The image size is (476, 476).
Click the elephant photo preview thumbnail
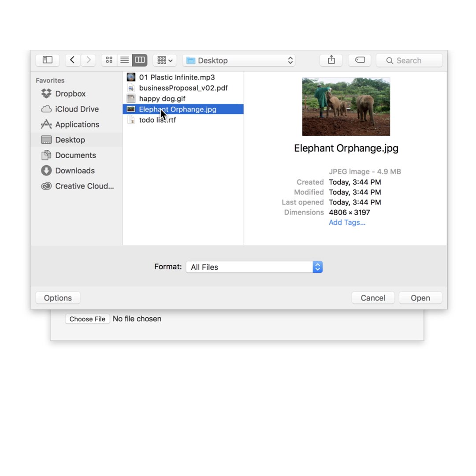pyautogui.click(x=346, y=107)
